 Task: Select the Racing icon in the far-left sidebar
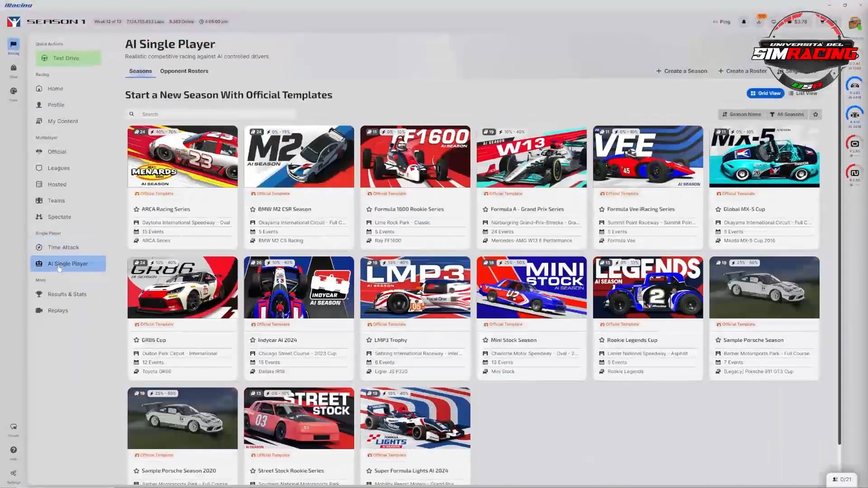click(x=13, y=45)
